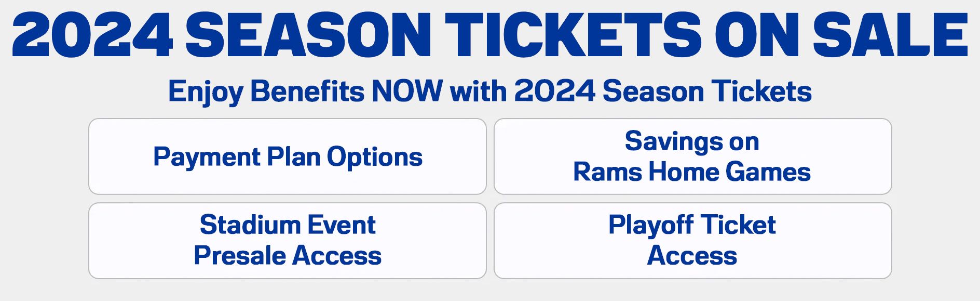Click the Payment Plan Options box
The height and width of the screenshot is (301, 980).
[x=288, y=156]
